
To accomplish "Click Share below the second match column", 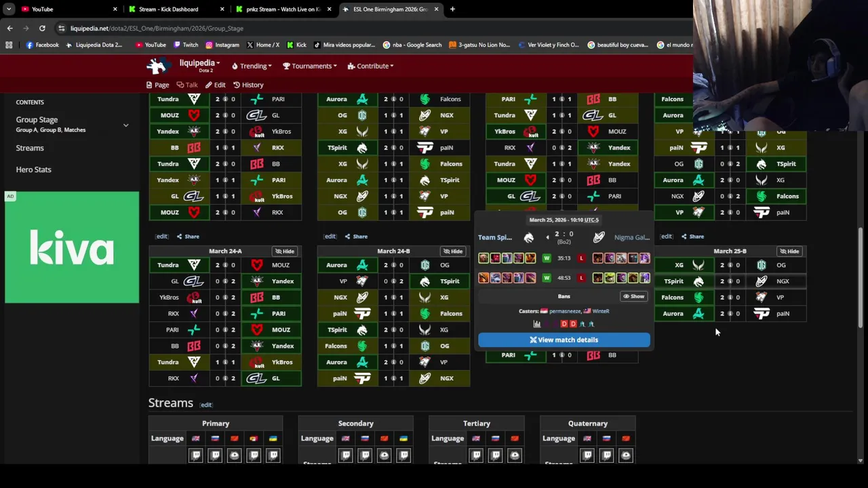I will (356, 237).
